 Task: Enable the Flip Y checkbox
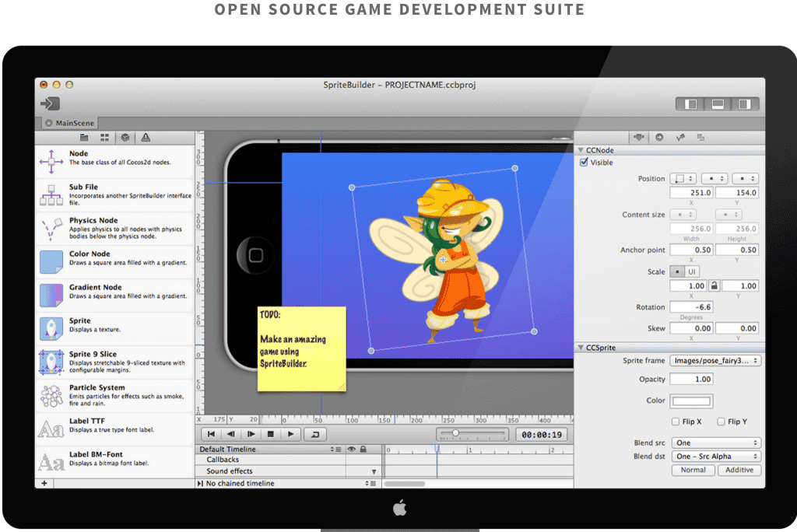721,422
